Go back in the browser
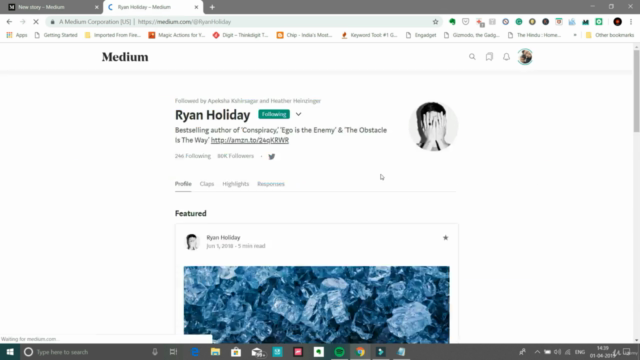 click(x=9, y=22)
